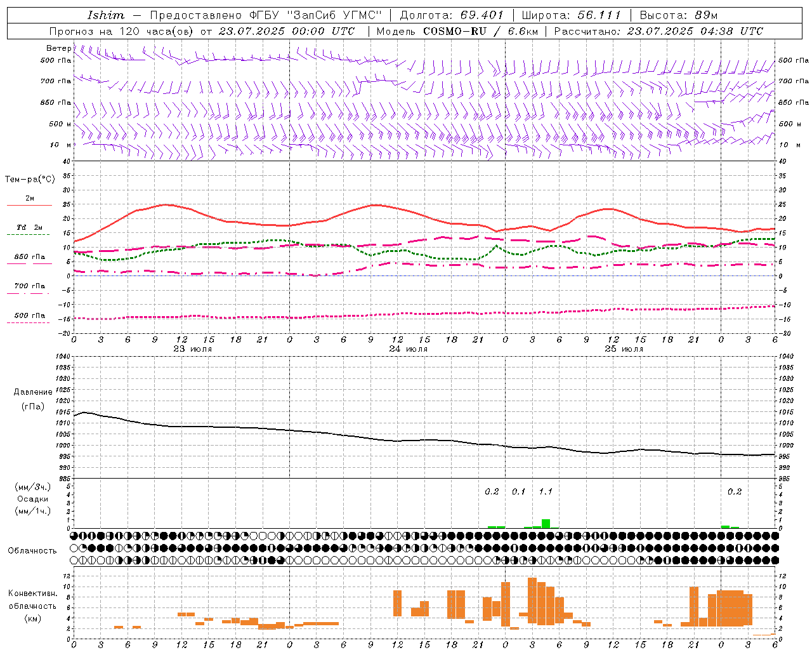
Task: Click the "(мм/3ч.)" precipitation unit label
Action: click(33, 487)
